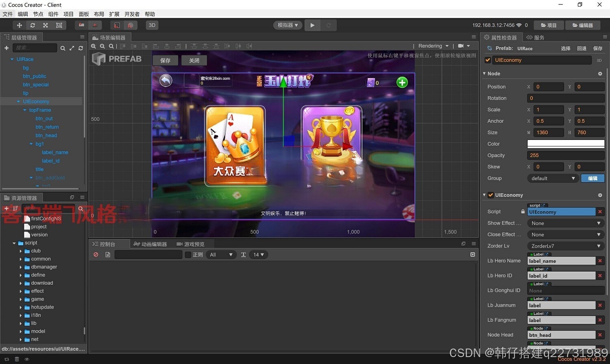This screenshot has height=364, width=610.
Task: Open the console log file icon
Action: click(108, 255)
